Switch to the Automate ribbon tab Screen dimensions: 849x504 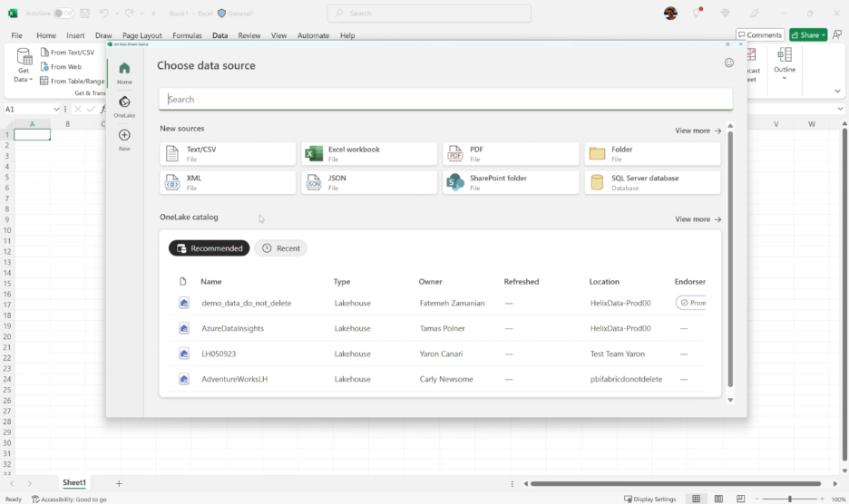coord(313,35)
